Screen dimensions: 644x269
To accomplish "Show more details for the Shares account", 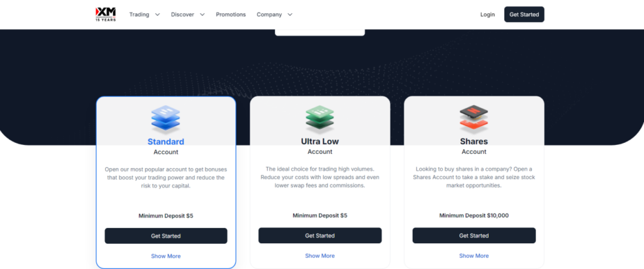I will (474, 255).
